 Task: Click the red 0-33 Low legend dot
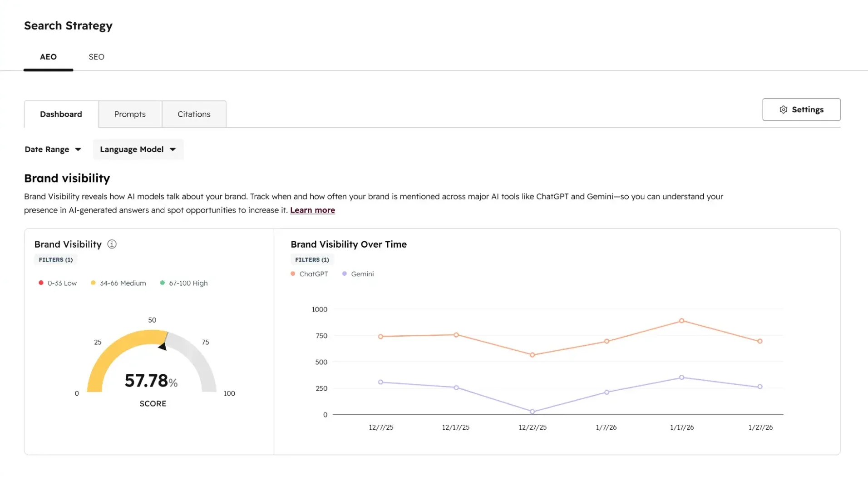(x=41, y=283)
